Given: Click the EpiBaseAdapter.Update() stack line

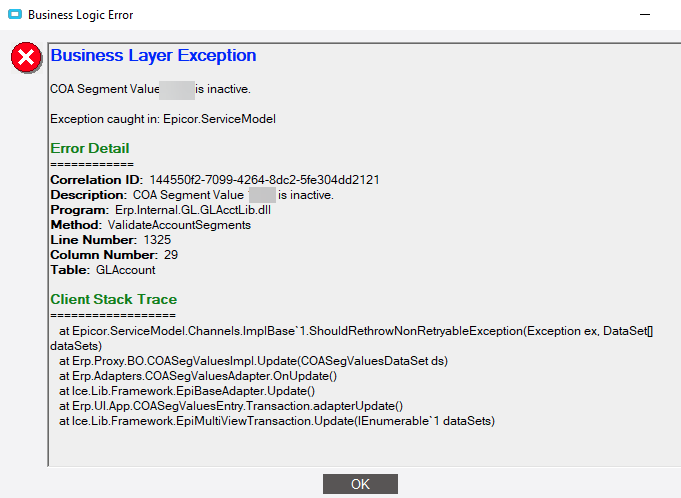Looking at the screenshot, I should pos(187,391).
